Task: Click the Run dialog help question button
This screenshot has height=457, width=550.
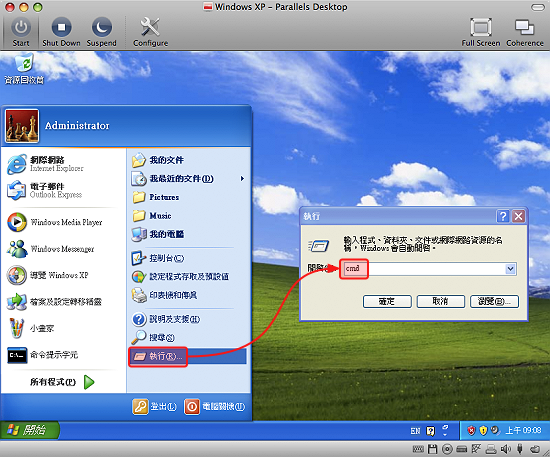Action: click(502, 216)
